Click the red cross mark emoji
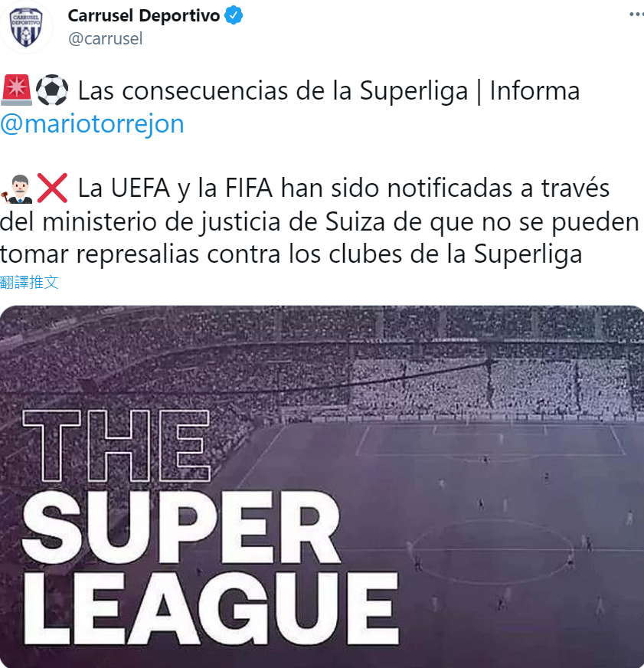The height and width of the screenshot is (668, 644). pos(52,188)
